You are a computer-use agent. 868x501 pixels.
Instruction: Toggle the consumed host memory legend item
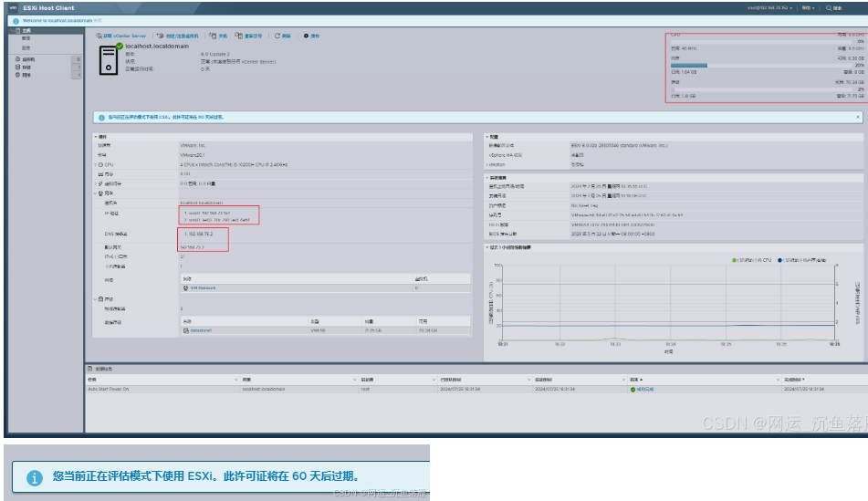(801, 260)
